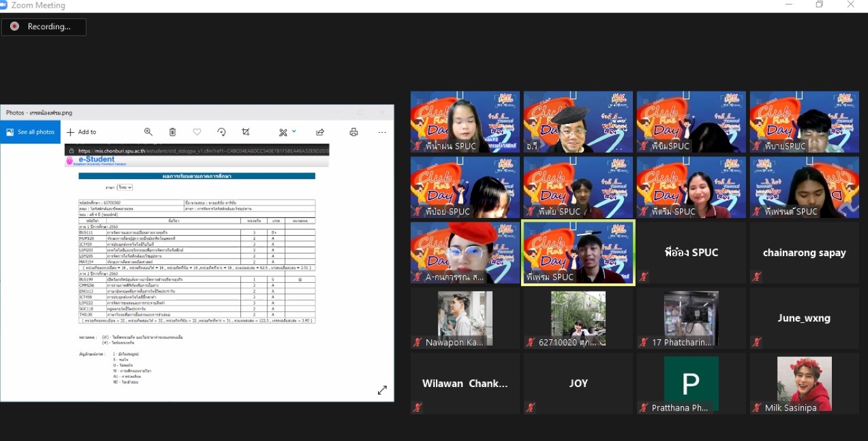Click the printer icon in Photos
This screenshot has width=868, height=441.
pos(354,132)
